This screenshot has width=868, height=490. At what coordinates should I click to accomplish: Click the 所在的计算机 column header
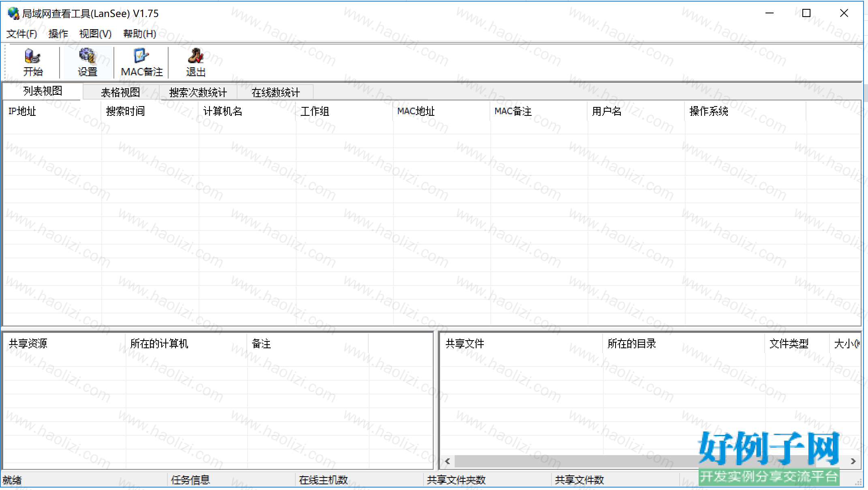click(x=186, y=344)
